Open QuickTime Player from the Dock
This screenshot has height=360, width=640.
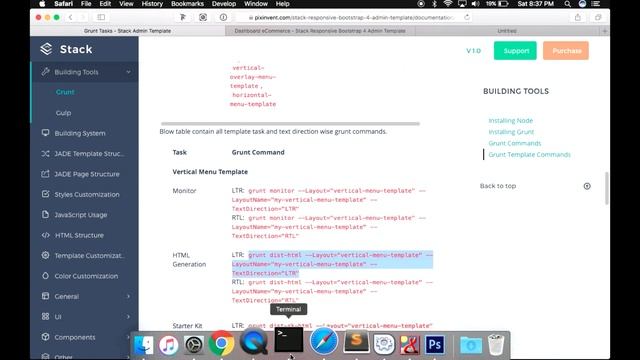point(253,342)
